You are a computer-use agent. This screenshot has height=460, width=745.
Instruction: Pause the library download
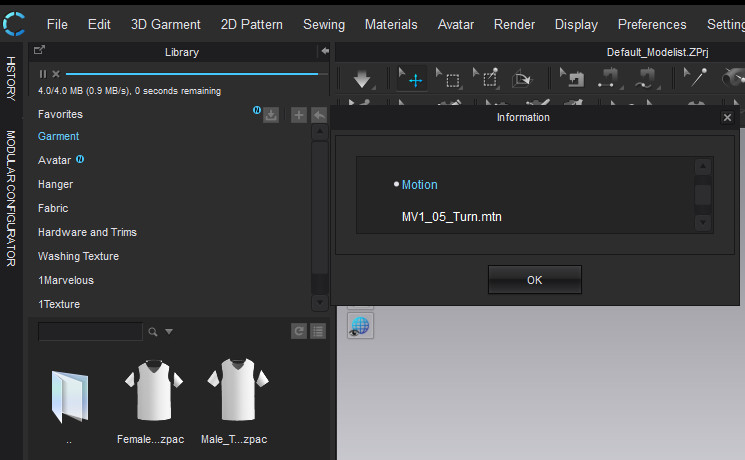point(43,74)
